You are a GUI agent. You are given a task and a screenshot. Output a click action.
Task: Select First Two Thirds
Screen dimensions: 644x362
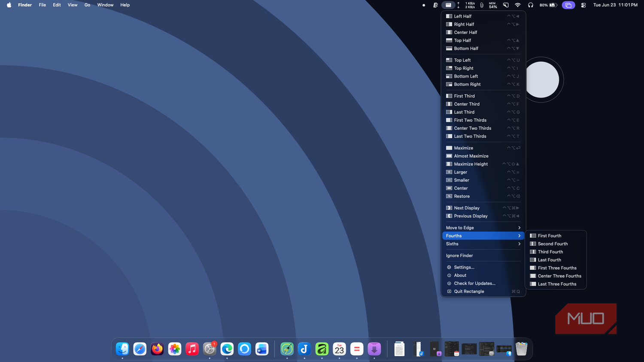tap(483, 121)
